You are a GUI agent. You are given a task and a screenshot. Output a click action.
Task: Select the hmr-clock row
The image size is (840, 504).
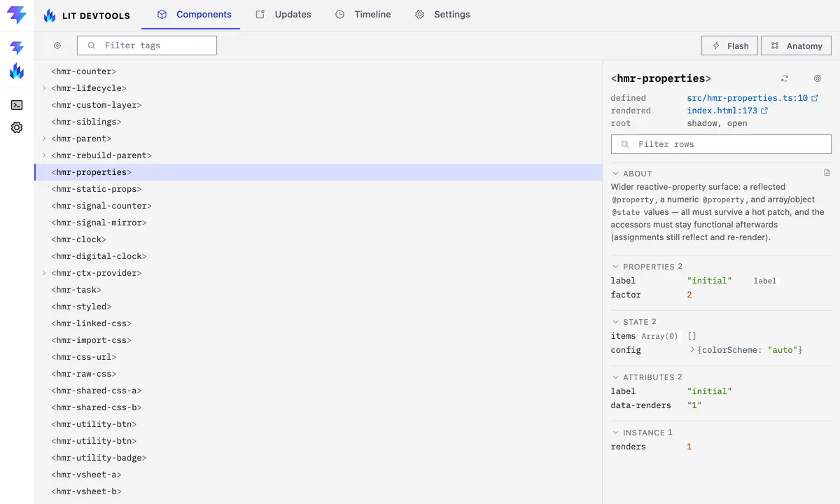point(318,239)
